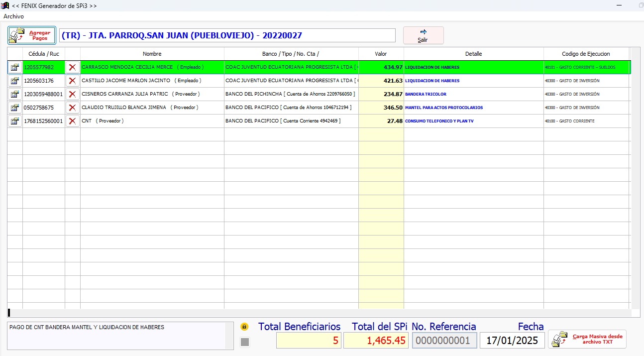Click the Codigo de Ejecucion column header
This screenshot has height=356, width=644.
(586, 54)
